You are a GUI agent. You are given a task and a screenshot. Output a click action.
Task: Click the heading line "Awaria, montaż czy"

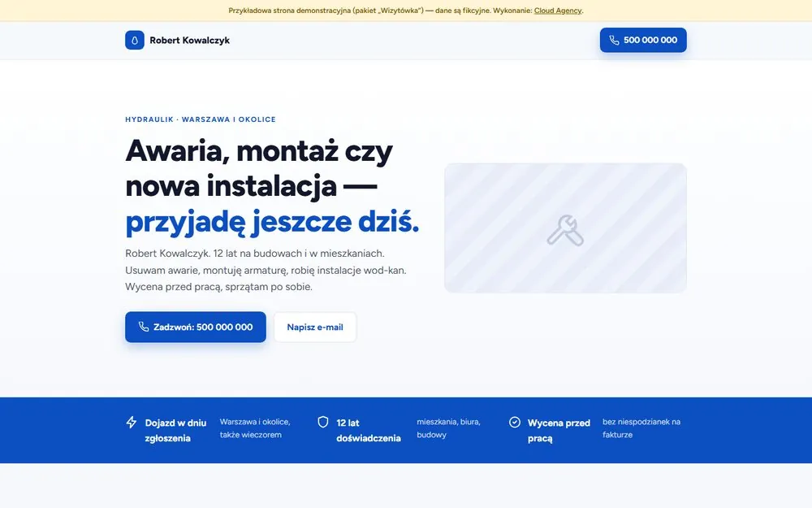(x=259, y=151)
